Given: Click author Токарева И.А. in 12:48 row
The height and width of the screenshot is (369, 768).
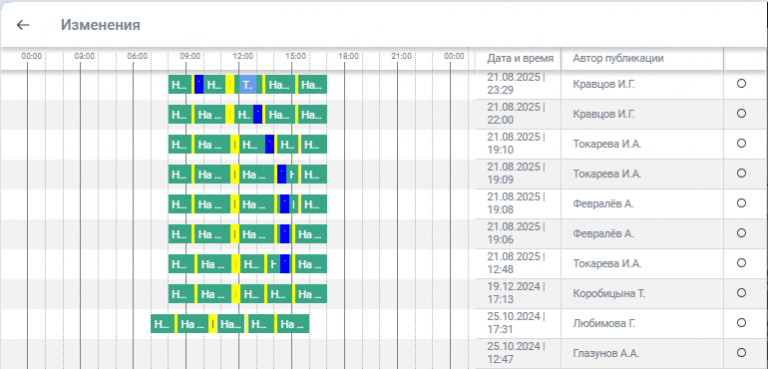Looking at the screenshot, I should click(x=607, y=264).
